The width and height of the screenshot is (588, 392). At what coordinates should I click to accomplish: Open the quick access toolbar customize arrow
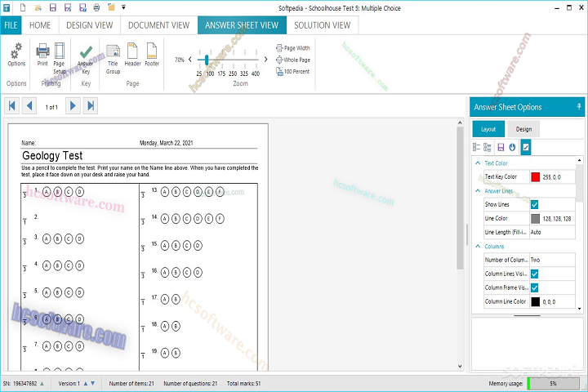click(123, 7)
